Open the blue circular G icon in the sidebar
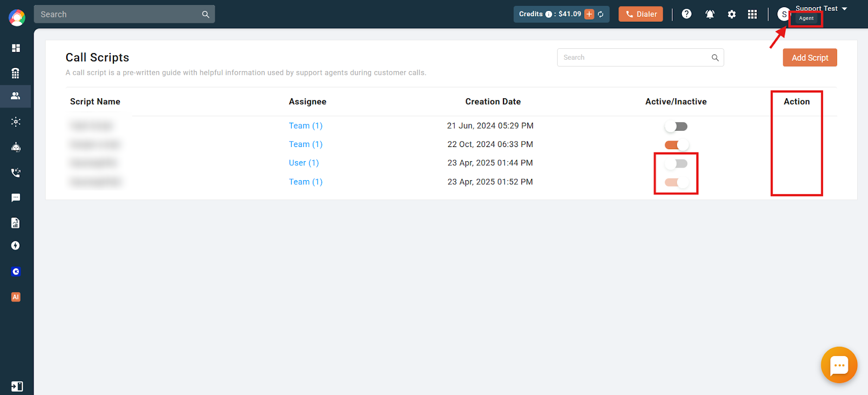Viewport: 868px width, 395px height. 16,271
